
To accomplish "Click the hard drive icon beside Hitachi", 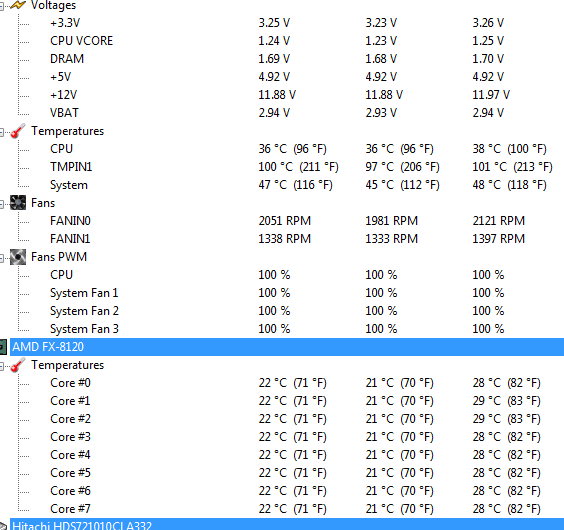I will (3, 526).
